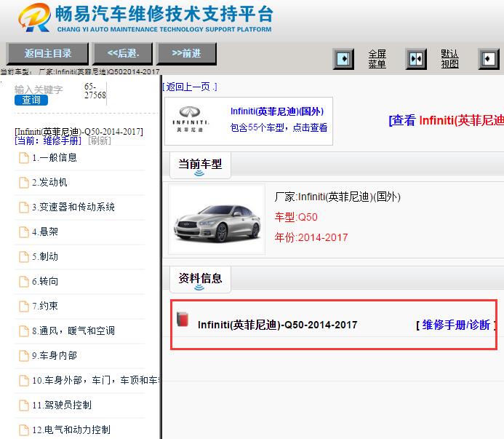
Task: Open tree item 2.发动机
Action: pos(49,183)
